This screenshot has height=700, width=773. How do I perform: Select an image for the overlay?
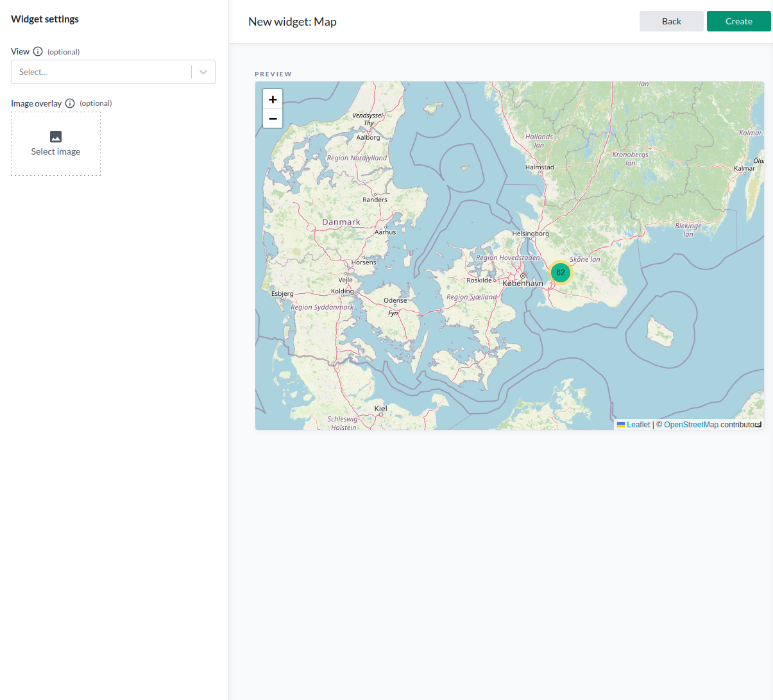pyautogui.click(x=55, y=143)
